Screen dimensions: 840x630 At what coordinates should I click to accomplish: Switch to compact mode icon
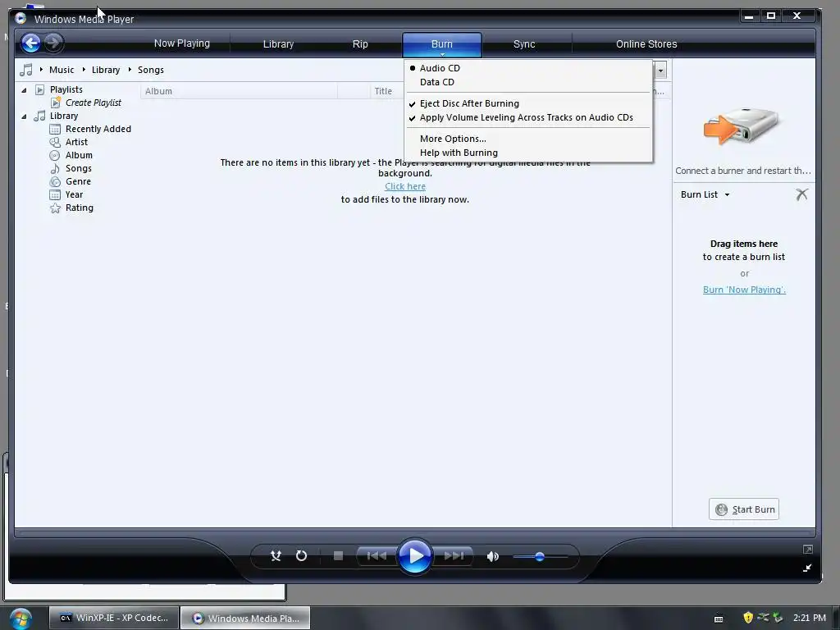[807, 568]
